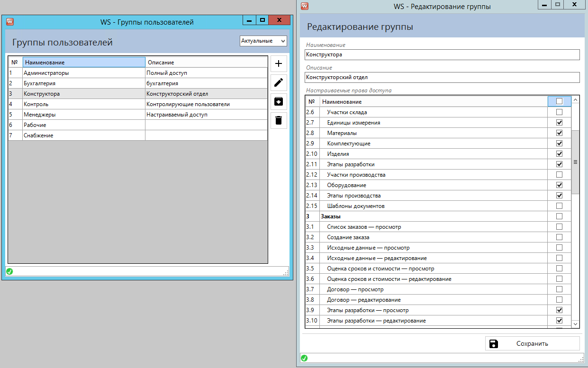Click the WS app icon in groups title bar

(x=9, y=22)
